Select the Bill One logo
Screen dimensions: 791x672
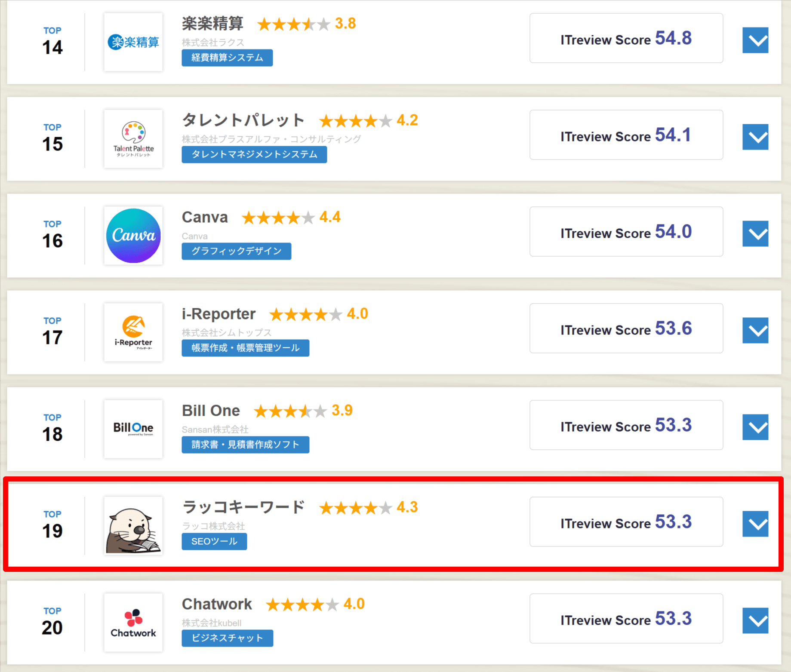[133, 429]
